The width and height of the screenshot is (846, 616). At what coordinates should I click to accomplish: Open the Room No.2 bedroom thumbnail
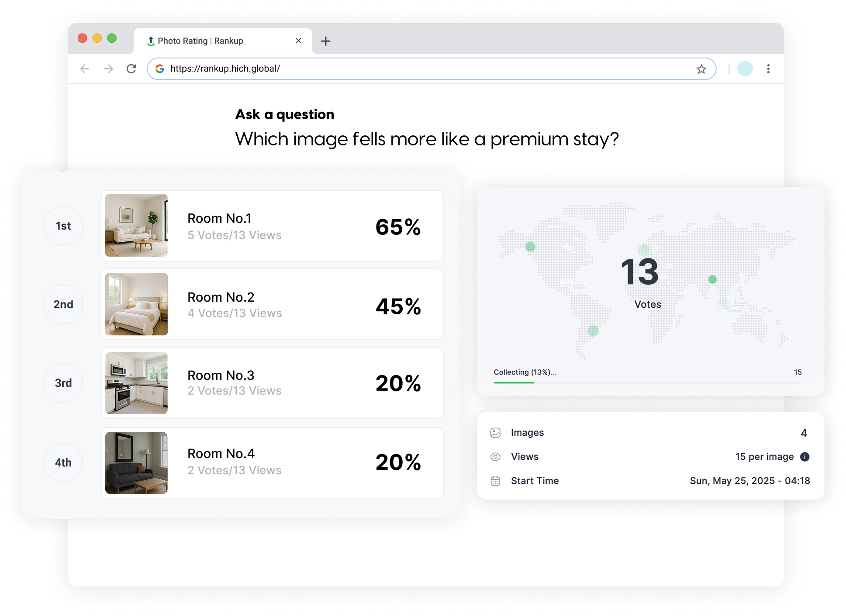tap(136, 304)
